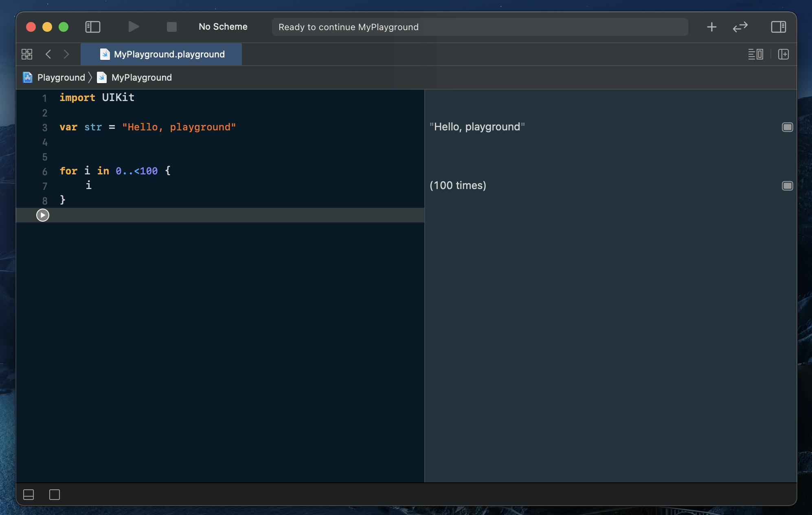Go back with the left chevron
Screen dimensions: 812x515
click(x=48, y=54)
